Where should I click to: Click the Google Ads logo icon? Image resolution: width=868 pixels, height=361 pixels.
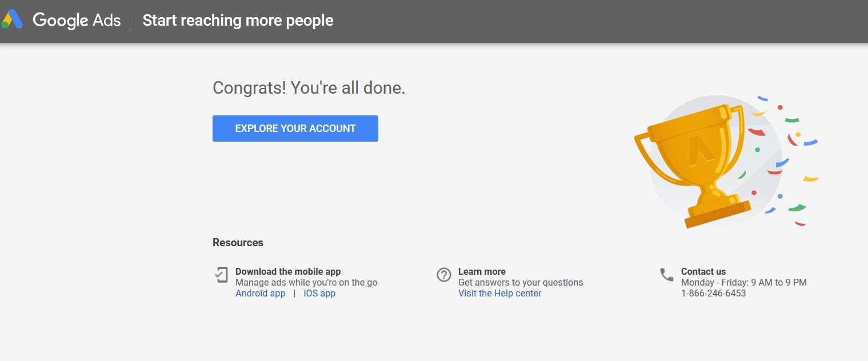pos(12,19)
